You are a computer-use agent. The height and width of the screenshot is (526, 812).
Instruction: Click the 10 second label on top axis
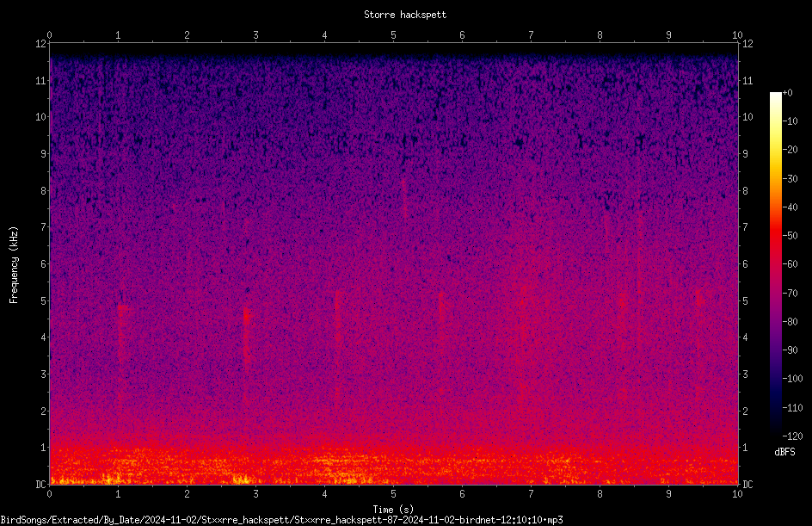(x=737, y=35)
